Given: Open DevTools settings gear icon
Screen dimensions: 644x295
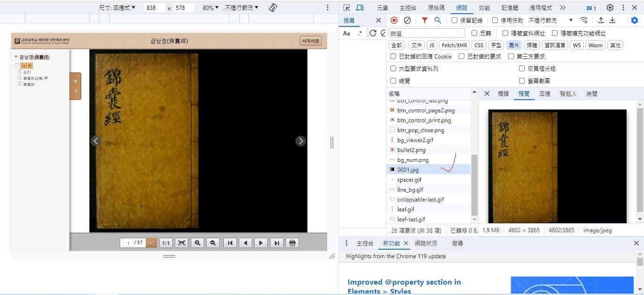Looking at the screenshot, I should point(610,8).
